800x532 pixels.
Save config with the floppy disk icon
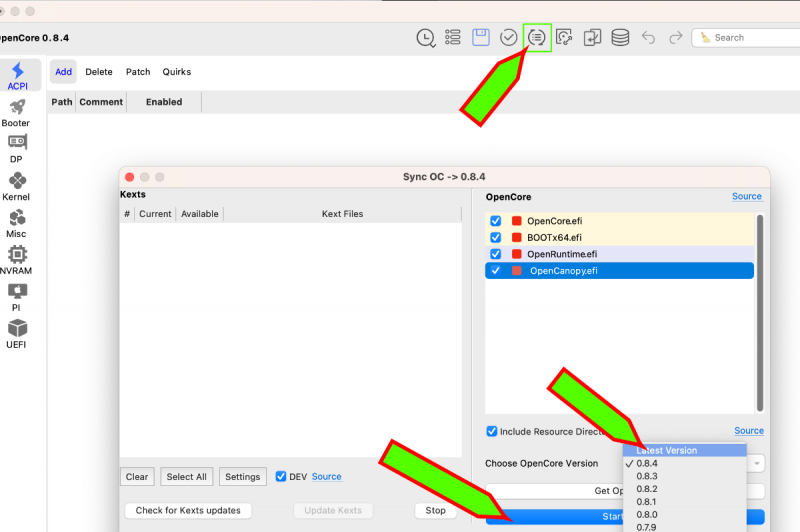pos(481,37)
